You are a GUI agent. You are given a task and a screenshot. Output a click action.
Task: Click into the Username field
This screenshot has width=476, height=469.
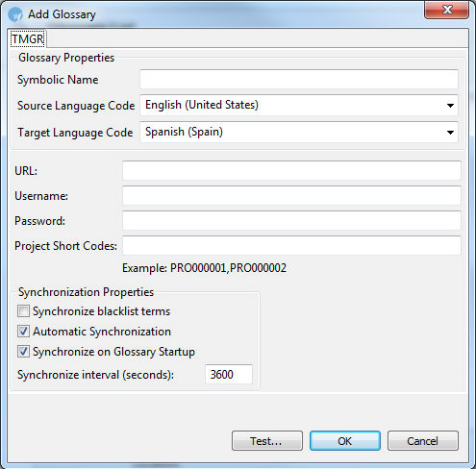click(x=291, y=195)
